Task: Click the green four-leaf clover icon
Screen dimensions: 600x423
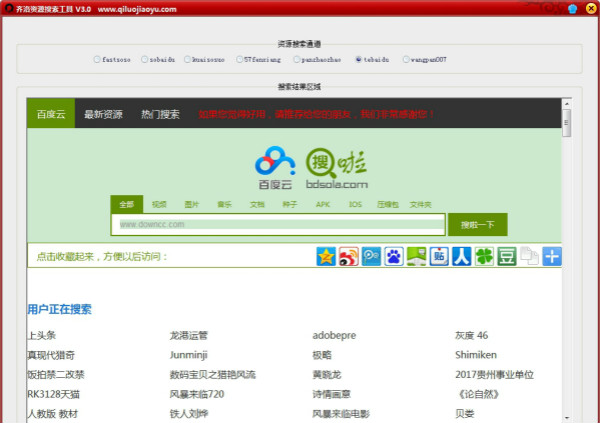Action: pos(484,256)
